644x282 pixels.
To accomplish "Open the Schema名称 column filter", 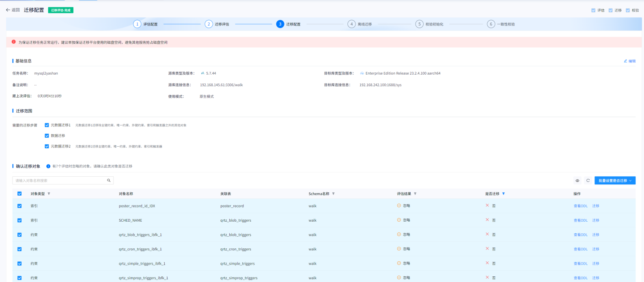I will pos(334,194).
